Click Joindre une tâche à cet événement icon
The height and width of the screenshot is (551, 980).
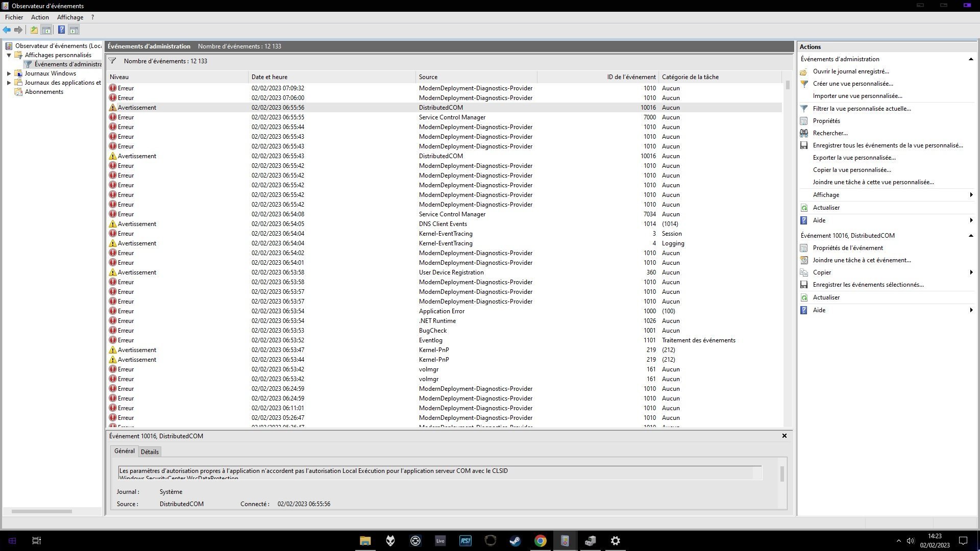point(804,260)
